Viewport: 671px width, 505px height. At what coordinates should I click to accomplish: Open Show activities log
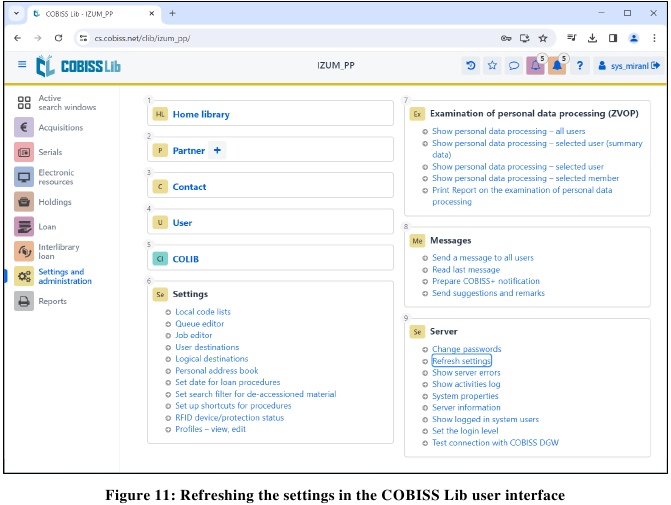click(x=466, y=384)
